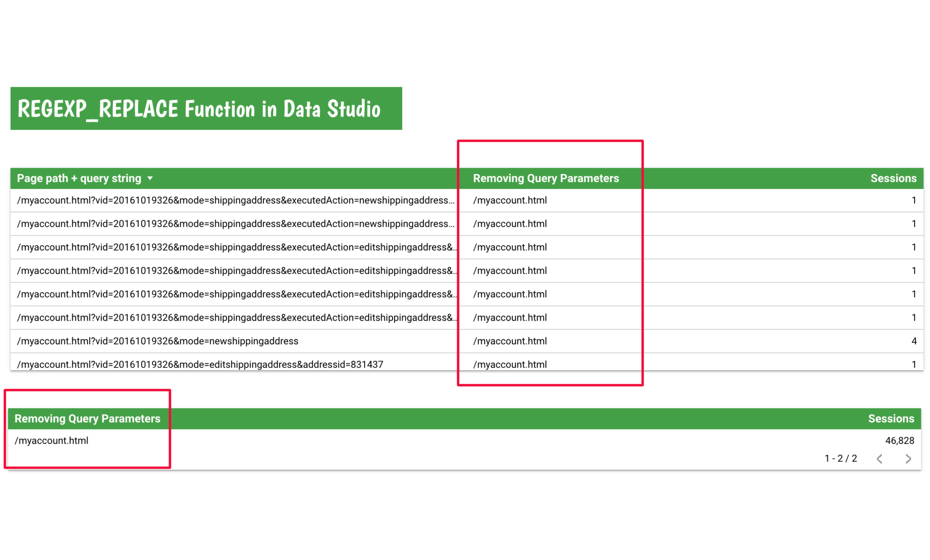Click the sort indicator triangle next to Page path
The width and height of the screenshot is (930, 560).
pyautogui.click(x=150, y=178)
